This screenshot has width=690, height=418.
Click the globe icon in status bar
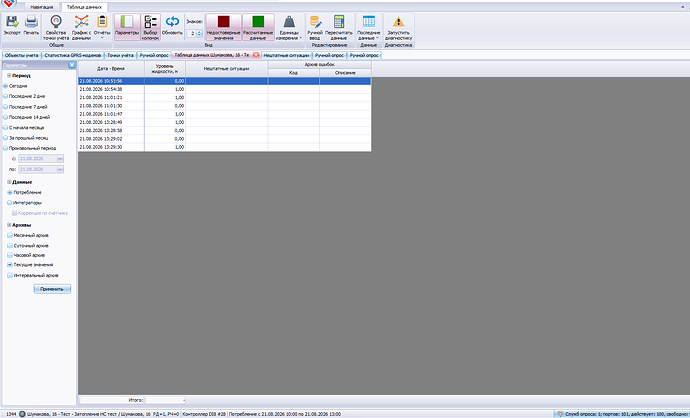(x=22, y=414)
